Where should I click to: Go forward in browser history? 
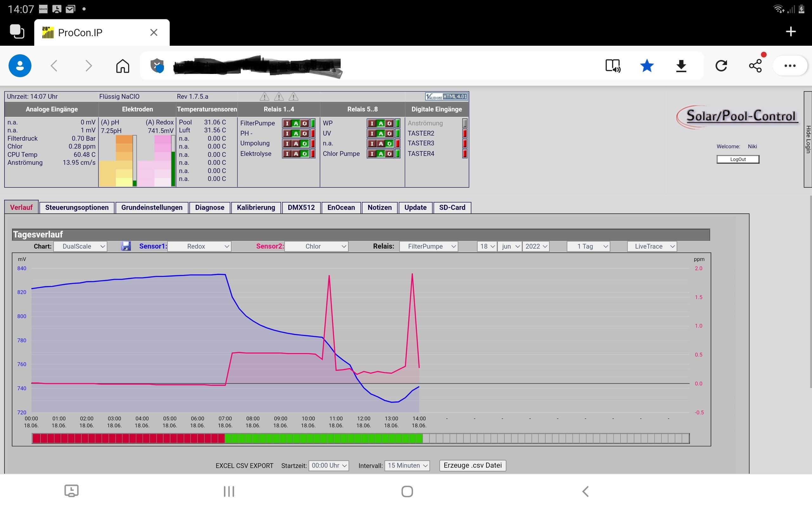tap(88, 65)
